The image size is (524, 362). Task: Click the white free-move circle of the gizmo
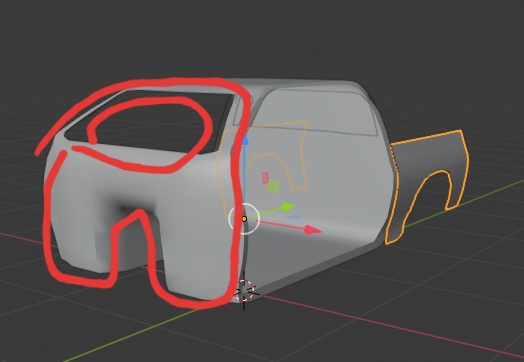point(244,219)
